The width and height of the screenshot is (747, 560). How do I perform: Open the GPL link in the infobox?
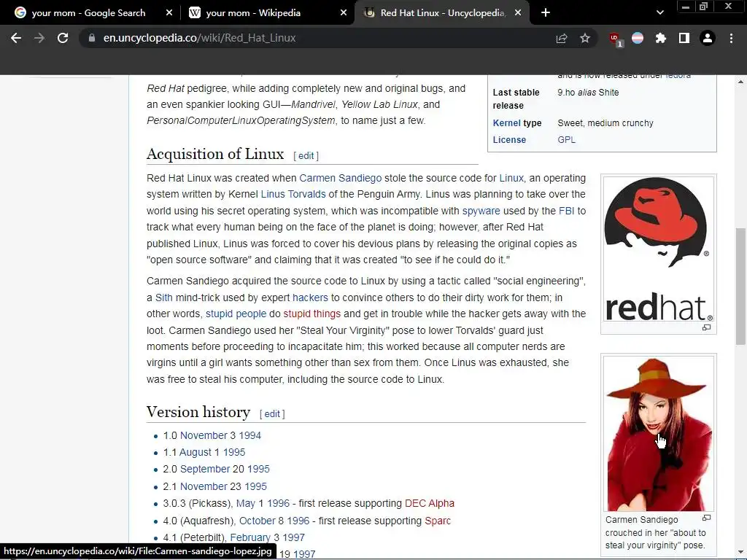point(566,139)
